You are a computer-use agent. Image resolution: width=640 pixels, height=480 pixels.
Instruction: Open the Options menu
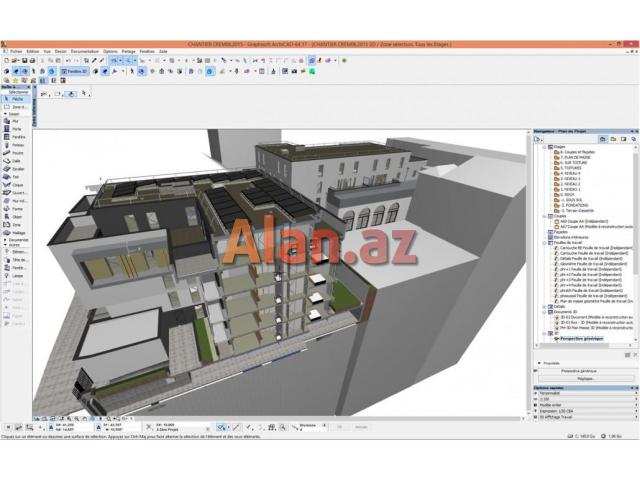[110, 51]
